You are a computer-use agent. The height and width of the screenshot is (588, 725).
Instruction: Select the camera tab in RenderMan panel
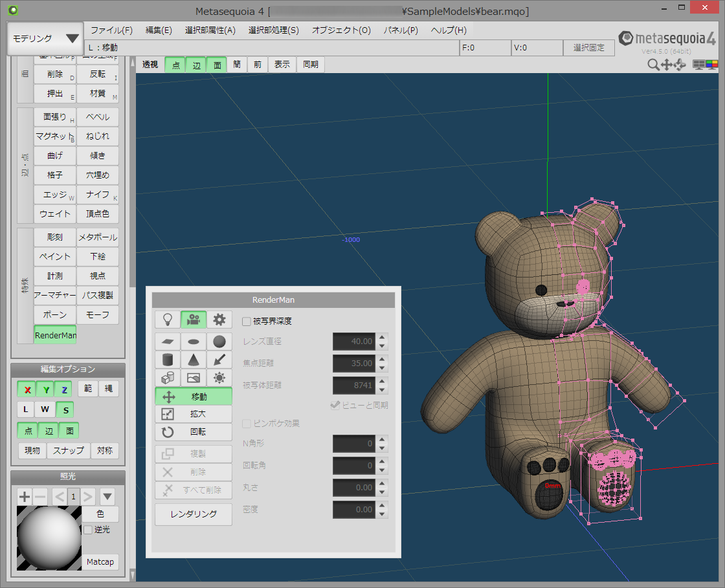194,319
